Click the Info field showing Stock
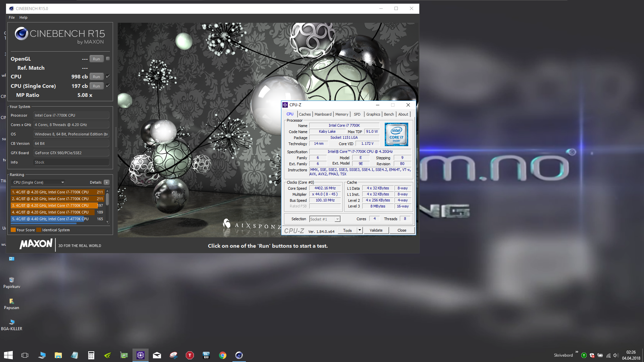Viewport: 644px width, 362px height. point(71,162)
